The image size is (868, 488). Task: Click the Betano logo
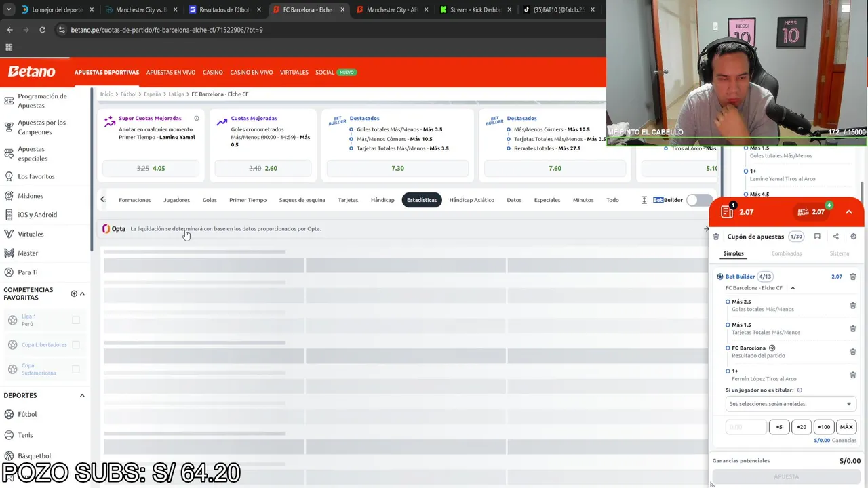tap(31, 72)
